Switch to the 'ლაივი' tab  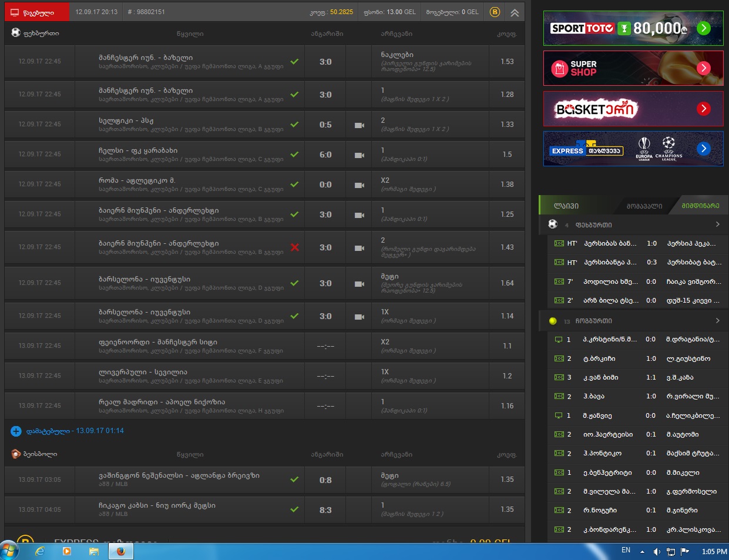pos(566,206)
